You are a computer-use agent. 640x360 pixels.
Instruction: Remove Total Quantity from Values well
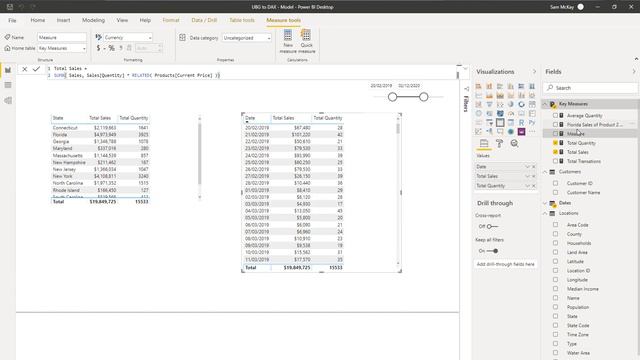(533, 186)
